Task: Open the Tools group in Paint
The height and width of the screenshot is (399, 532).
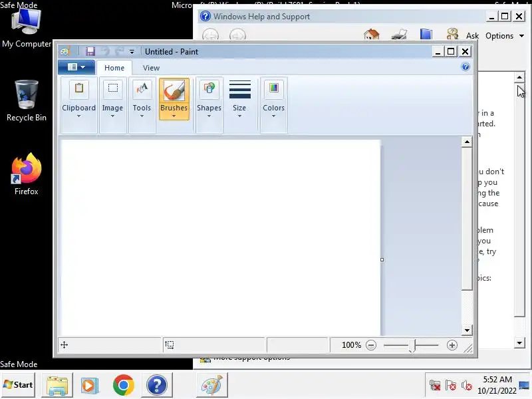Action: pos(142,105)
